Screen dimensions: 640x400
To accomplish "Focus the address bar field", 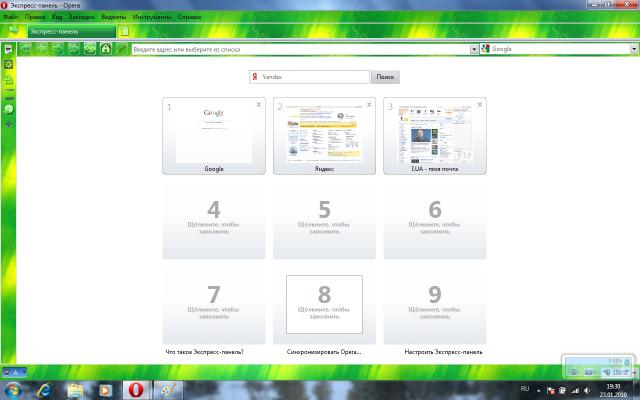I will point(300,49).
